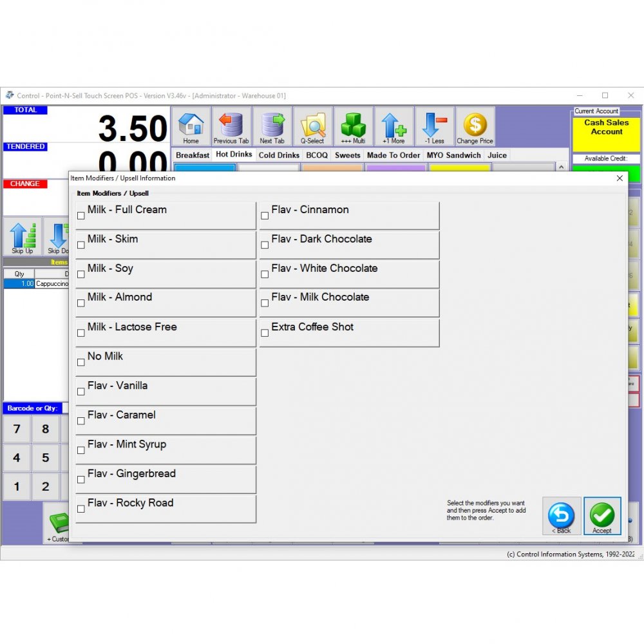Switch to the Cold Drinks tab
644x644 pixels.
[278, 155]
